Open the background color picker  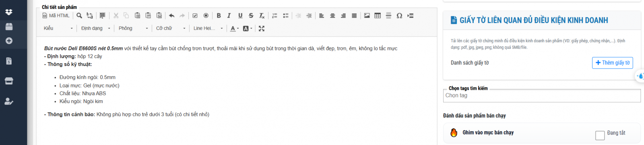248,29
